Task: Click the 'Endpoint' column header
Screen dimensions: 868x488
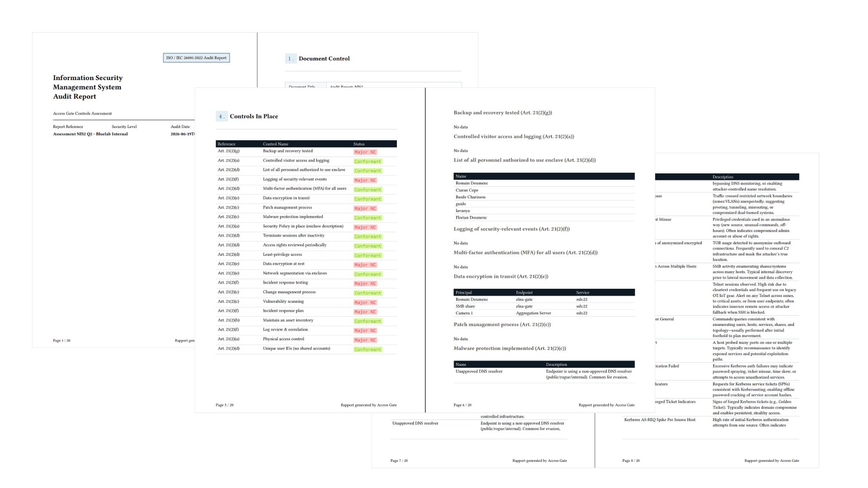Action: [524, 293]
